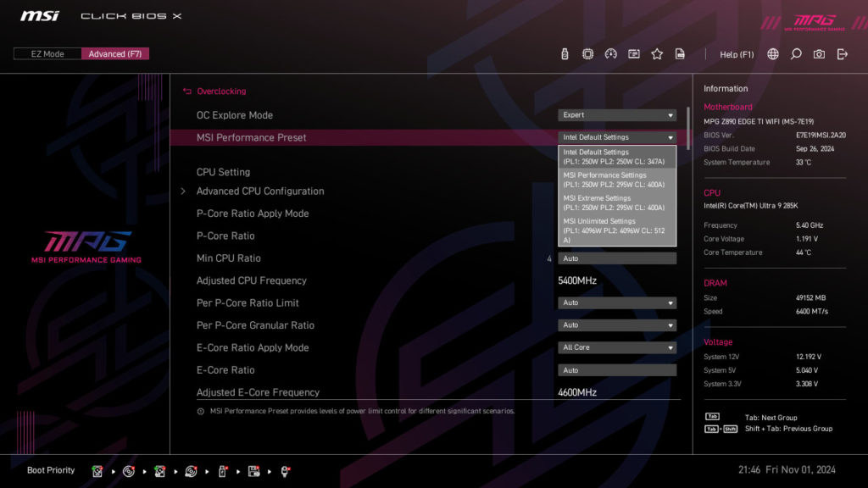Open the OC Explore Mode dropdown
Screen dimensions: 868x488
click(616, 115)
